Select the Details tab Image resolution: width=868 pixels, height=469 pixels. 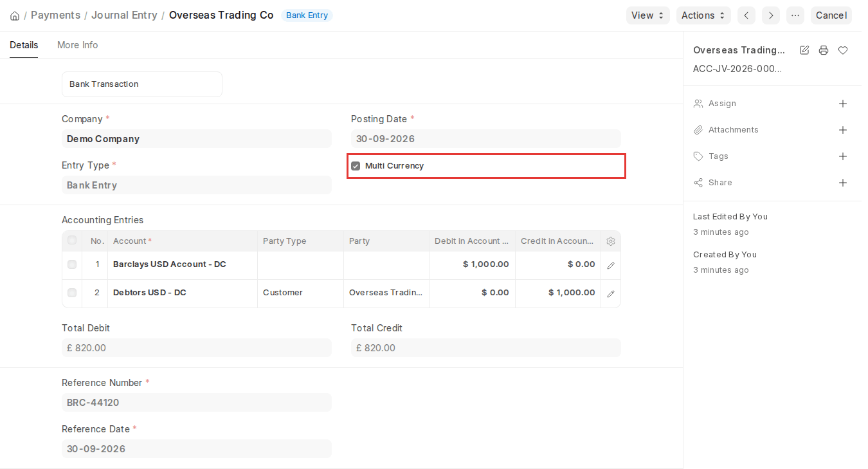[x=24, y=45]
